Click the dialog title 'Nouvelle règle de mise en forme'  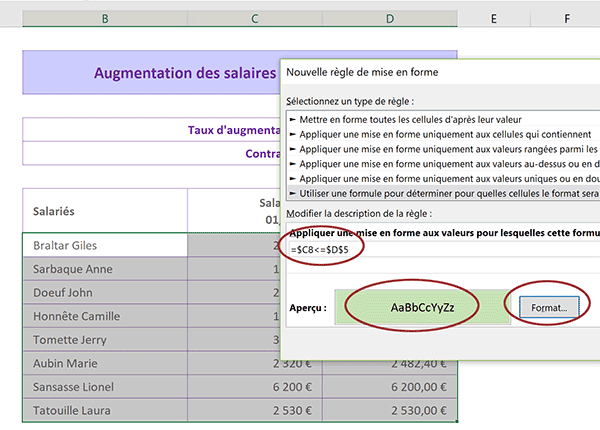tap(362, 72)
